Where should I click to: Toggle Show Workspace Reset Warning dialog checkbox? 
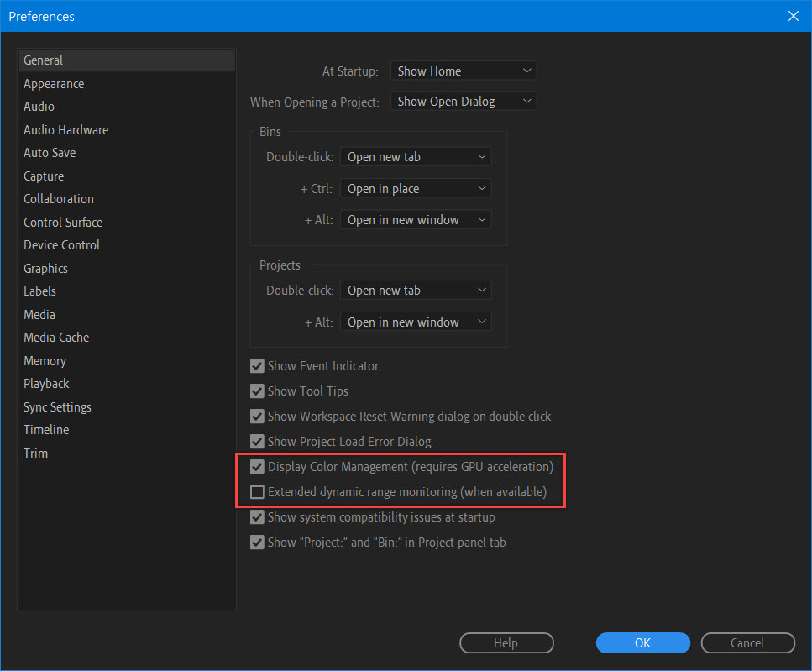pos(258,417)
